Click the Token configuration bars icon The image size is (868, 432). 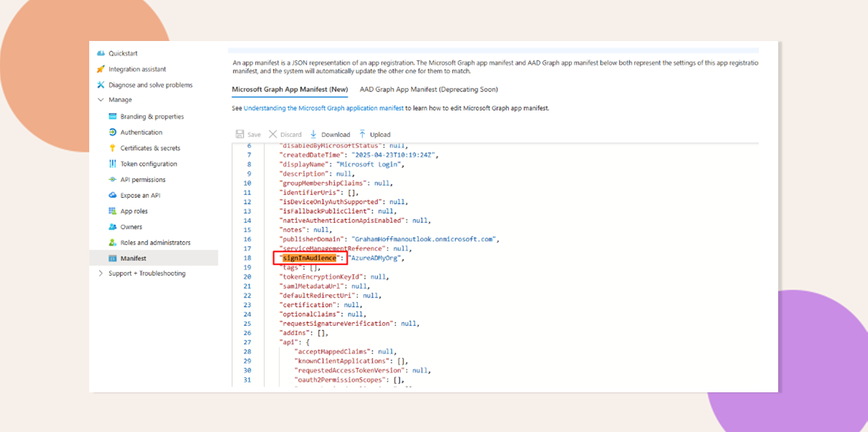tap(113, 164)
